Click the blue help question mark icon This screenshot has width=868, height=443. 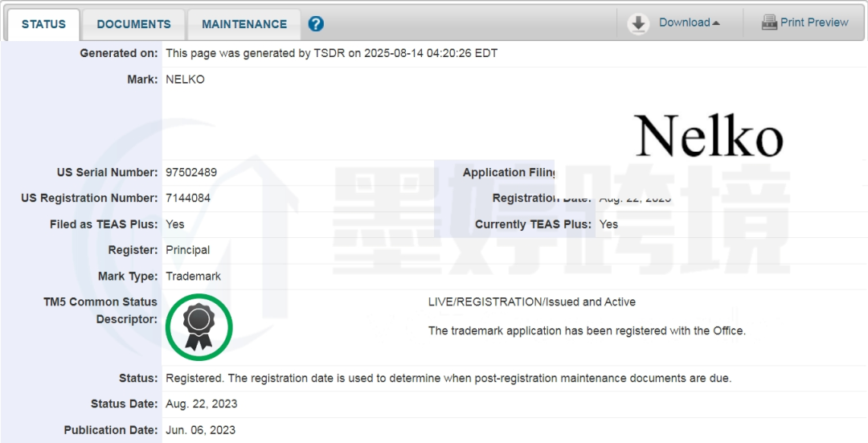tap(316, 24)
